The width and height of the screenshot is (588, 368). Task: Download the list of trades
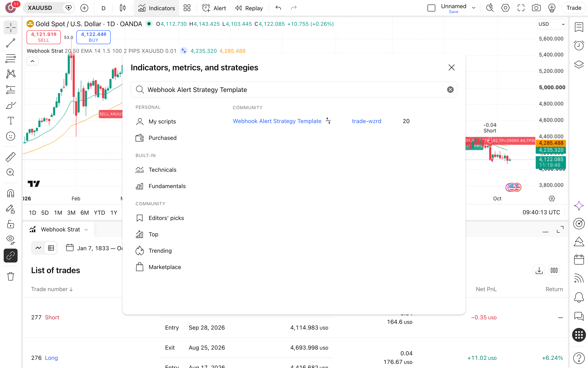pyautogui.click(x=539, y=270)
